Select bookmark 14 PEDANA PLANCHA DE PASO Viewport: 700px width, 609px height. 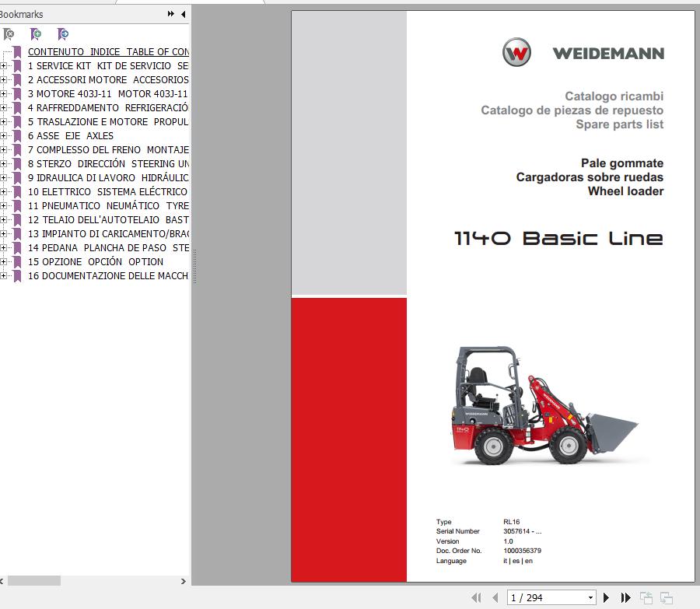[x=108, y=247]
